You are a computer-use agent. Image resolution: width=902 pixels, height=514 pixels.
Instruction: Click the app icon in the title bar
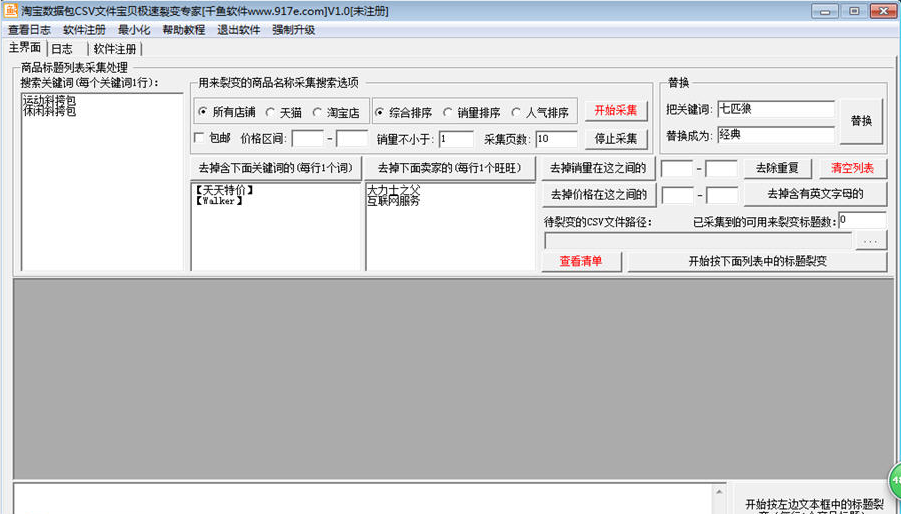(x=10, y=11)
